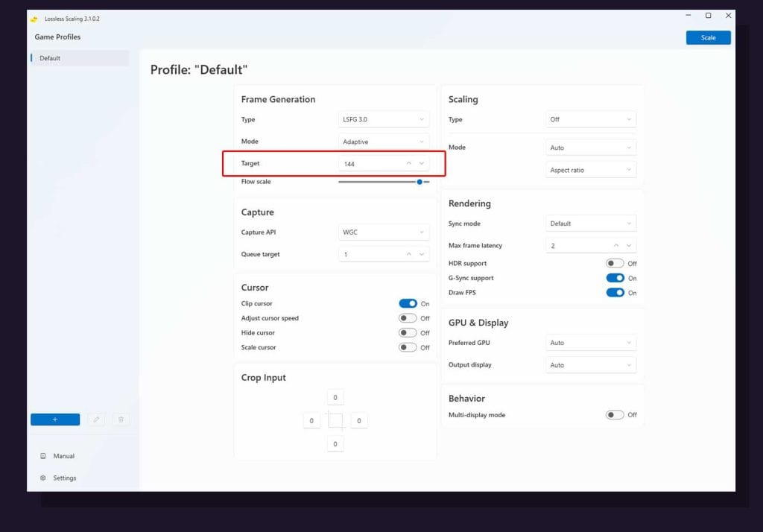Open Sync mode dropdown set to Default
Viewport: 763px width, 532px height.
[591, 224]
